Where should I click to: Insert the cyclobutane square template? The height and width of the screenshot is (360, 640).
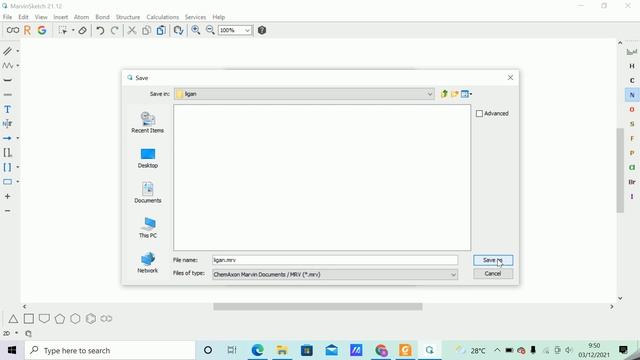coord(29,318)
